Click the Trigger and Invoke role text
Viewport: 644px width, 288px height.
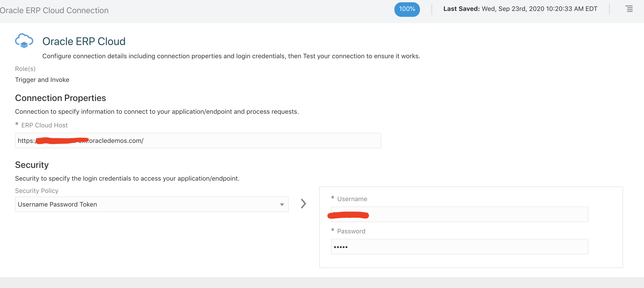click(42, 80)
